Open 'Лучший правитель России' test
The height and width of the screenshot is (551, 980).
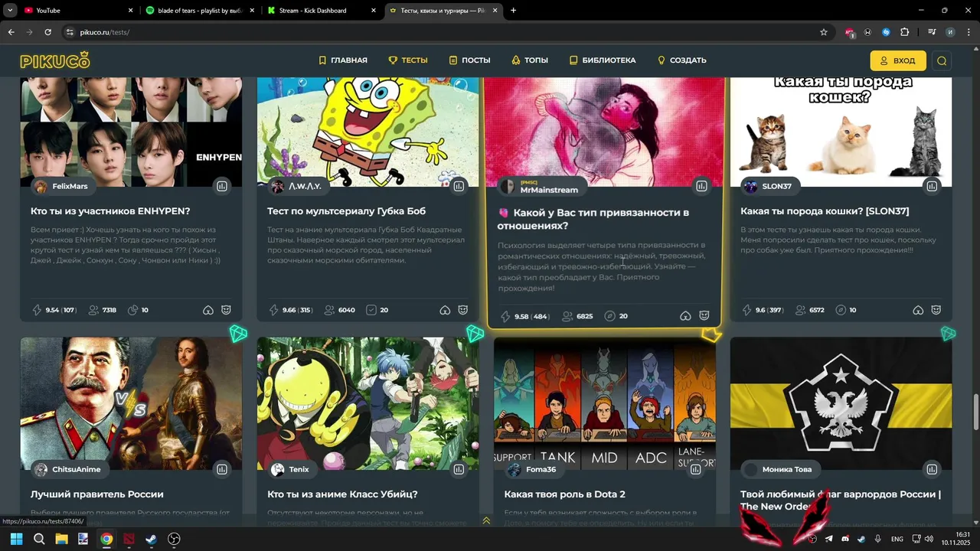click(96, 494)
